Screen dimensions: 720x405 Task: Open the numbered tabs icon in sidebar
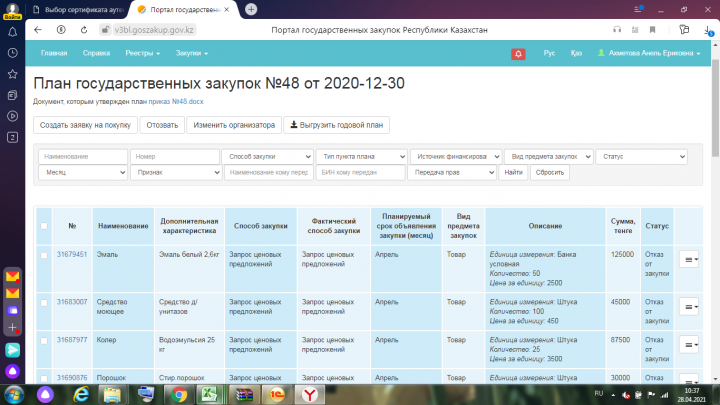tap(12, 137)
